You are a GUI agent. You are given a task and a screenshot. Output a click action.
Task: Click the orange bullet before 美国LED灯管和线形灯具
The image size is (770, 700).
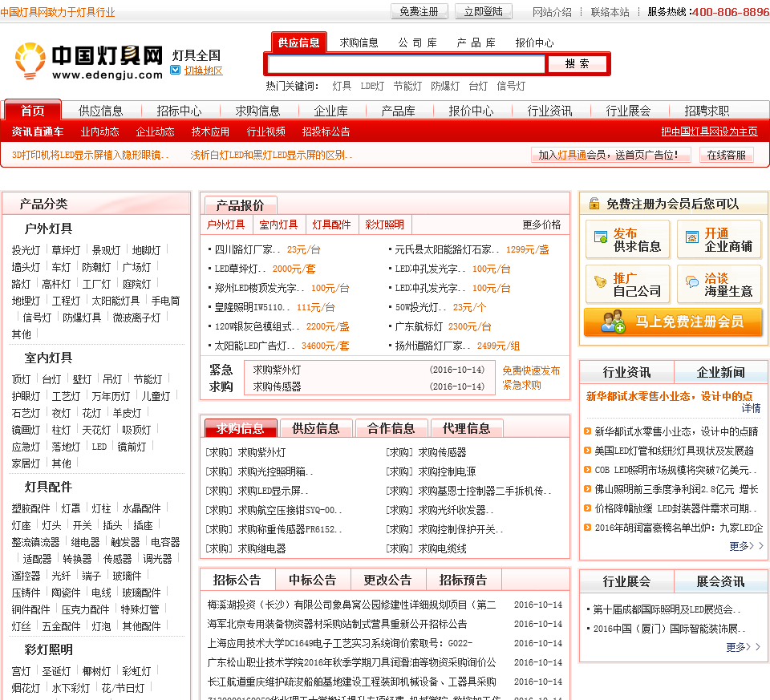[587, 450]
